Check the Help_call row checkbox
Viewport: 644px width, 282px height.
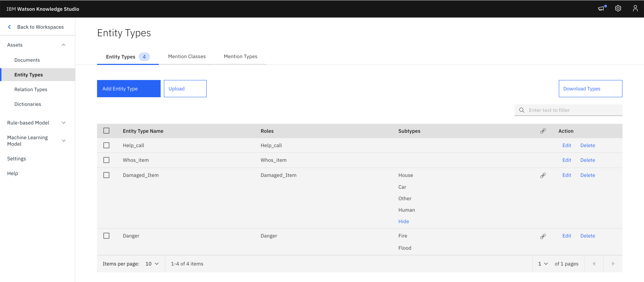pos(106,145)
